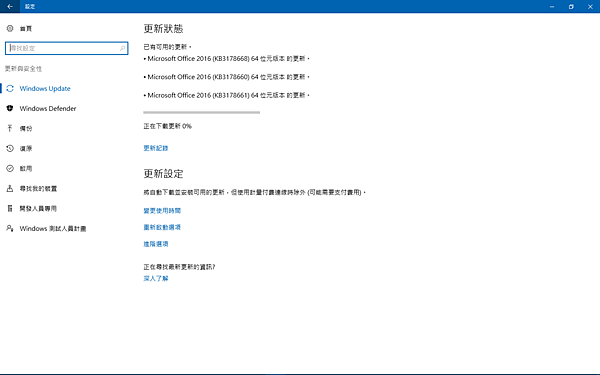Click the Windows Defender shield icon
This screenshot has width=600, height=375.
(10, 108)
